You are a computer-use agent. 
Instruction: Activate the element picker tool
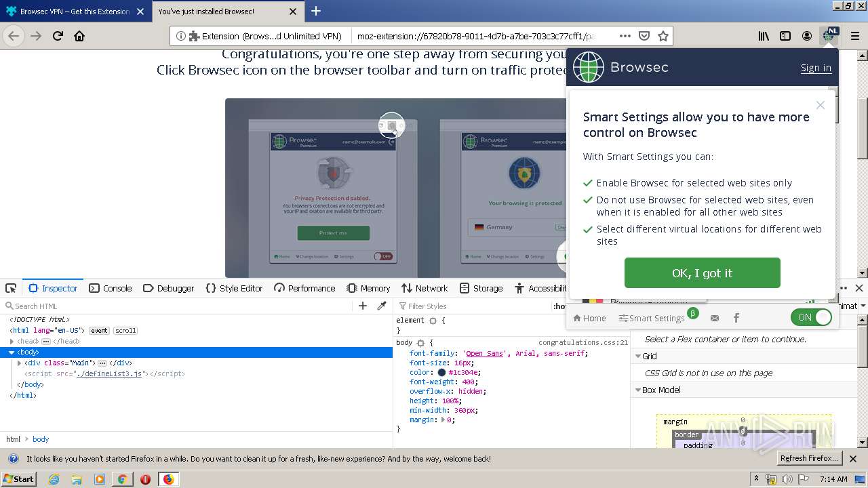11,288
